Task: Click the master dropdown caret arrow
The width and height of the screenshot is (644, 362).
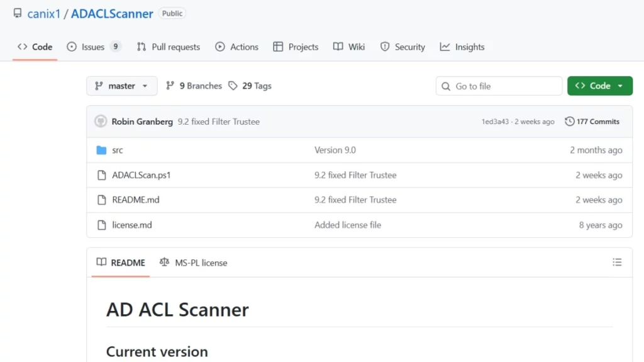Action: [145, 86]
